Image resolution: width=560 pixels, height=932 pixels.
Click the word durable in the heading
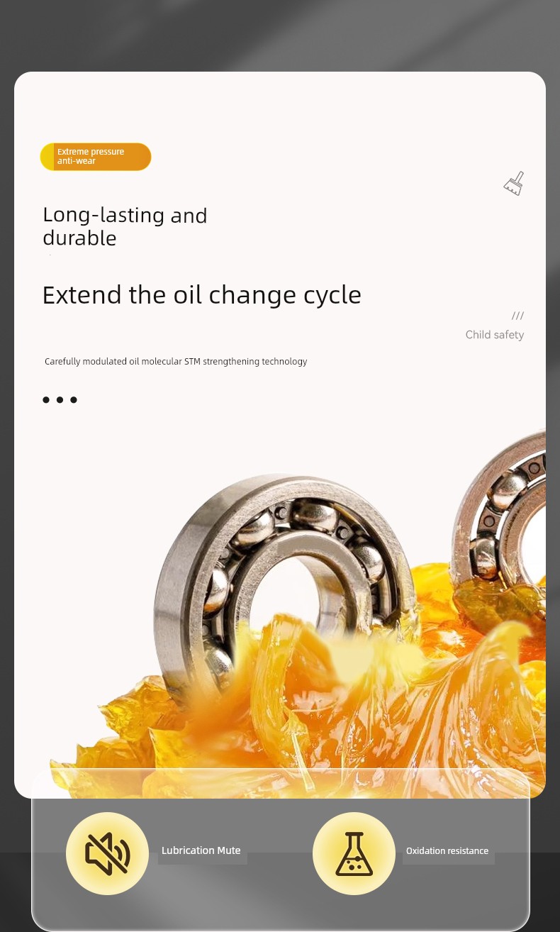[79, 238]
